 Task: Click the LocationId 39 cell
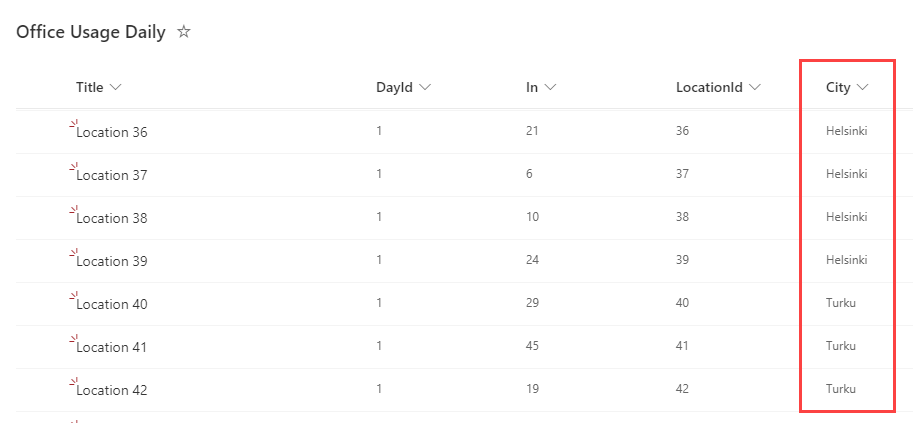[683, 260]
